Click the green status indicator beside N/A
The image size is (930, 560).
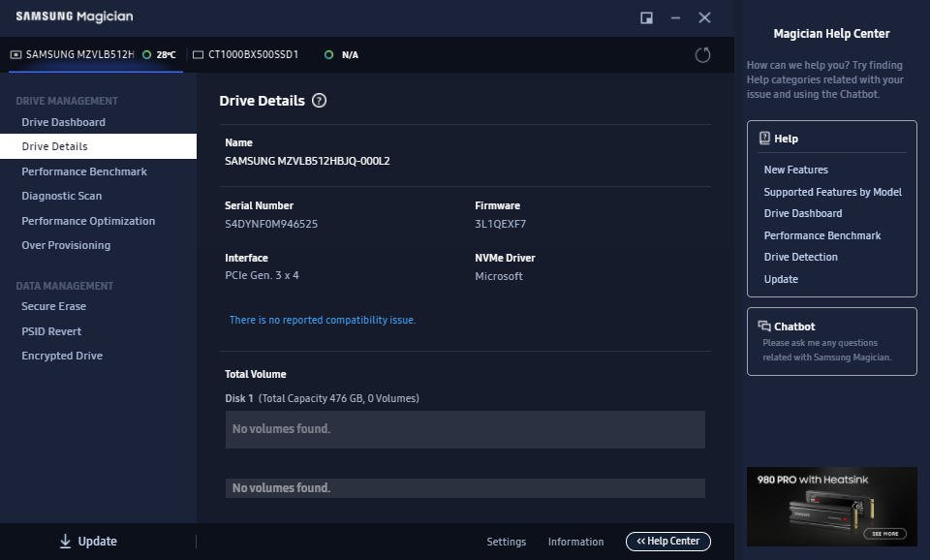328,54
